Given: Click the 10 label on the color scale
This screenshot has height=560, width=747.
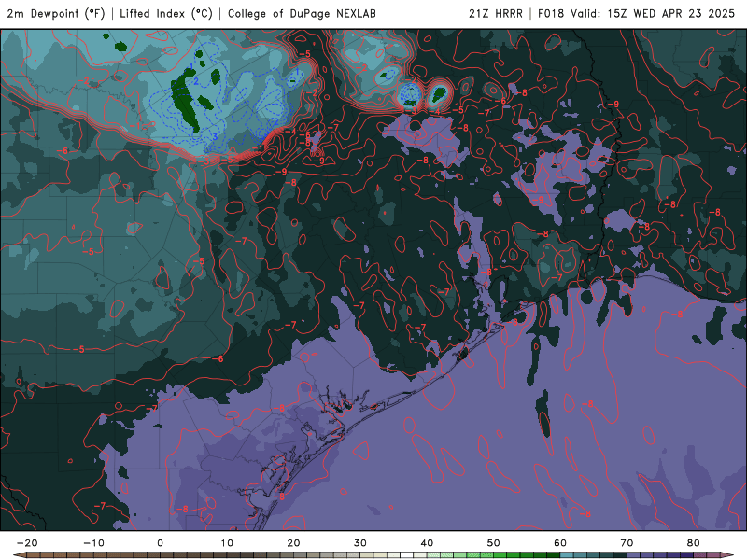Looking at the screenshot, I should click(x=227, y=543).
